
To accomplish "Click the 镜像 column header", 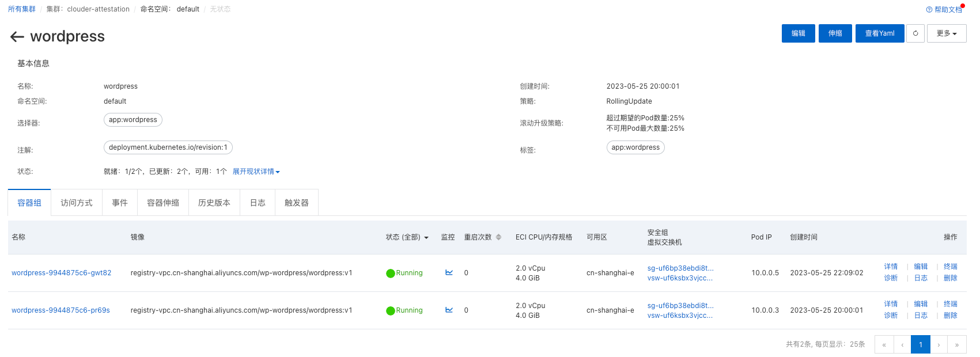I will click(x=138, y=237).
